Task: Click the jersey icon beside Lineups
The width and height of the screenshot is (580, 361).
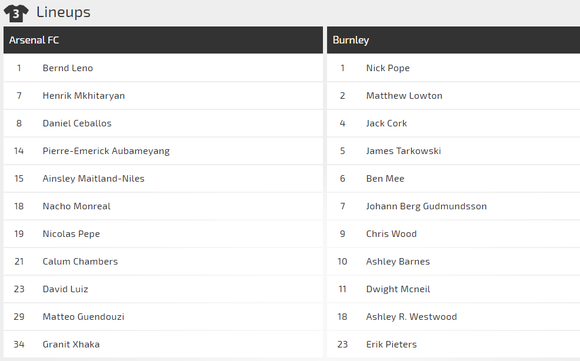Action: click(16, 13)
